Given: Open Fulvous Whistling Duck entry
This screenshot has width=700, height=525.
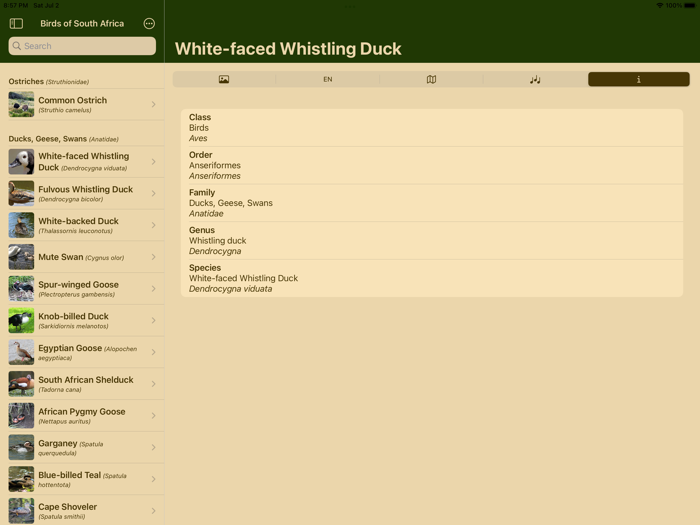Looking at the screenshot, I should (82, 193).
